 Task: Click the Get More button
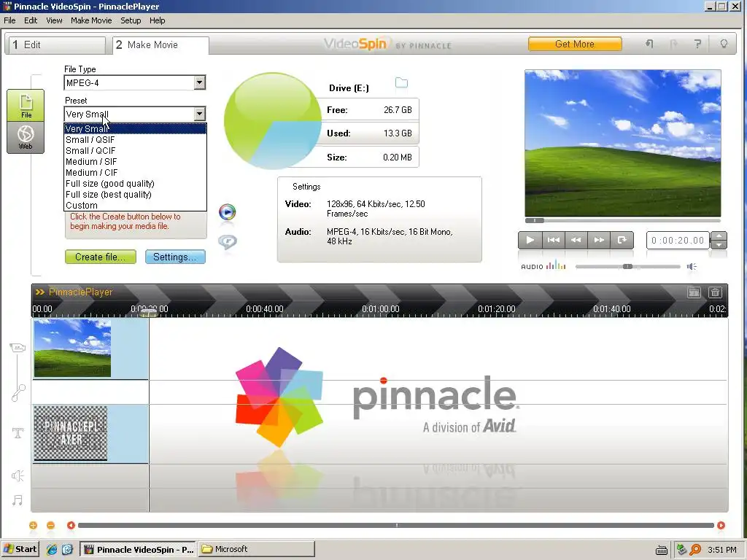575,44
